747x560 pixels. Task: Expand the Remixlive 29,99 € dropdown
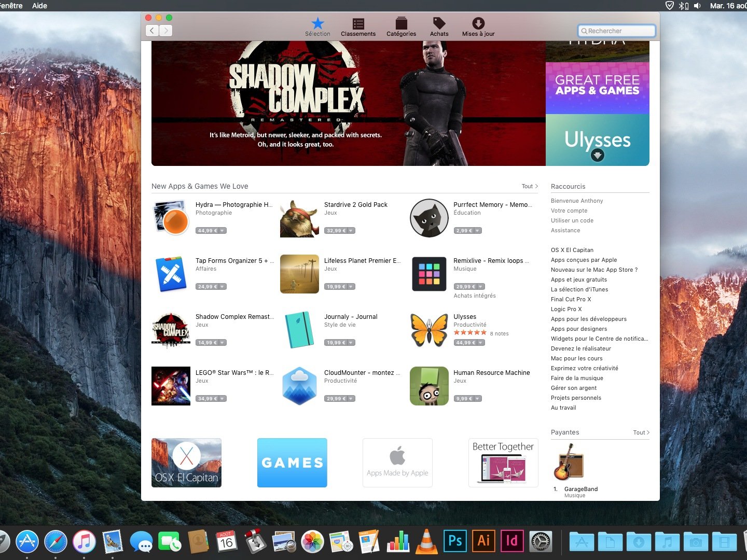click(480, 287)
